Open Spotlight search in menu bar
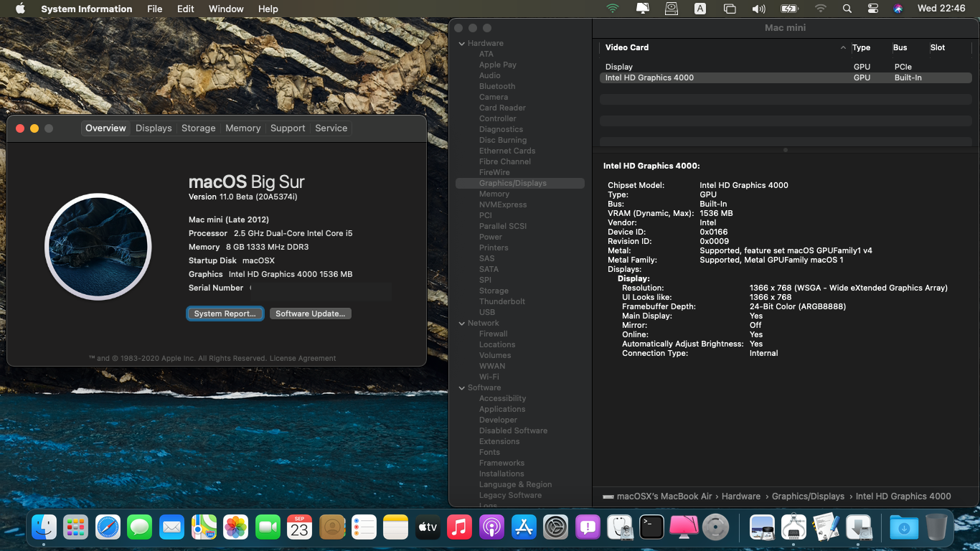The height and width of the screenshot is (551, 980). pos(847,9)
